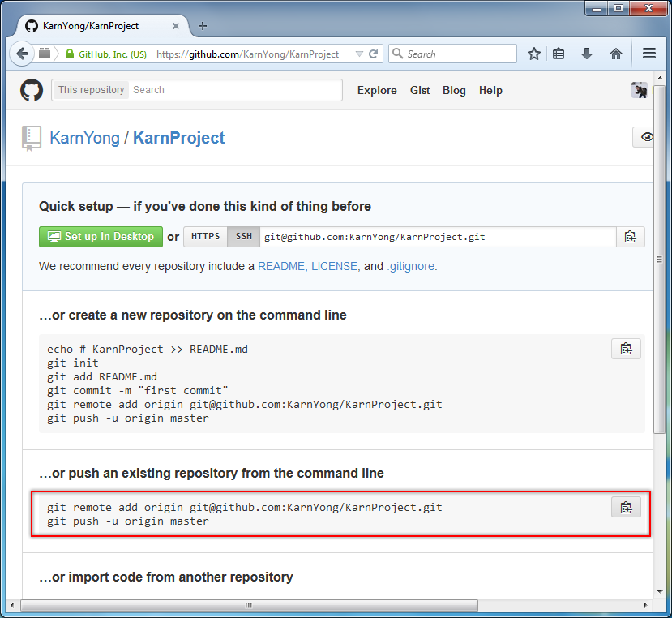Click the Set up in Desktop button
The width and height of the screenshot is (672, 618).
[101, 237]
